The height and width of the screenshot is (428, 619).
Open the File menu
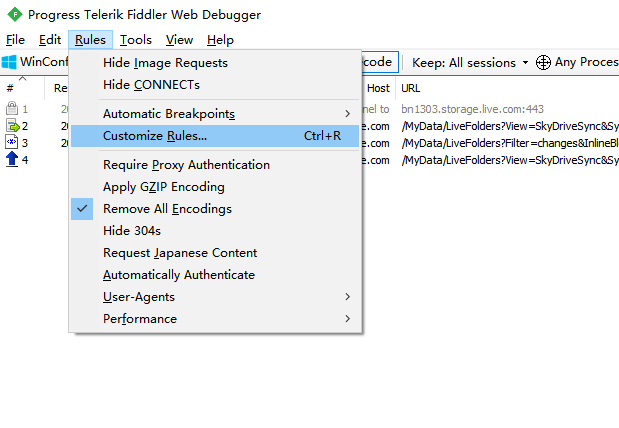coord(15,40)
